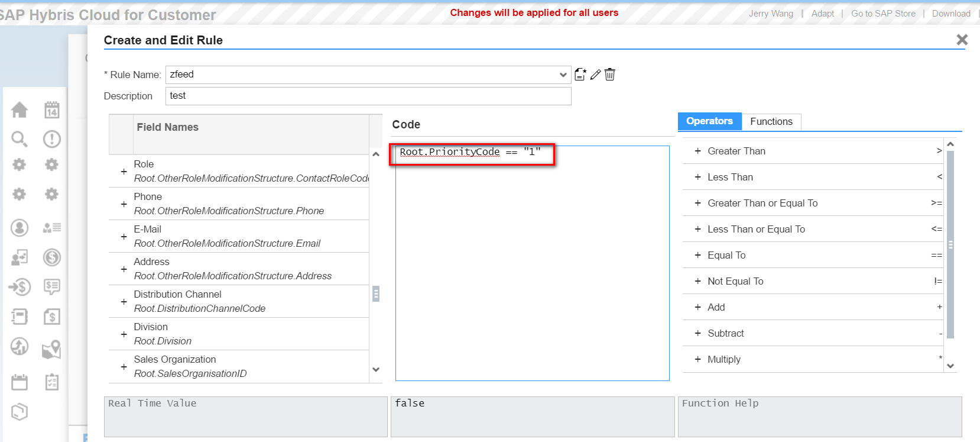
Task: Open the cube box icon in sidebar
Action: pos(20,412)
